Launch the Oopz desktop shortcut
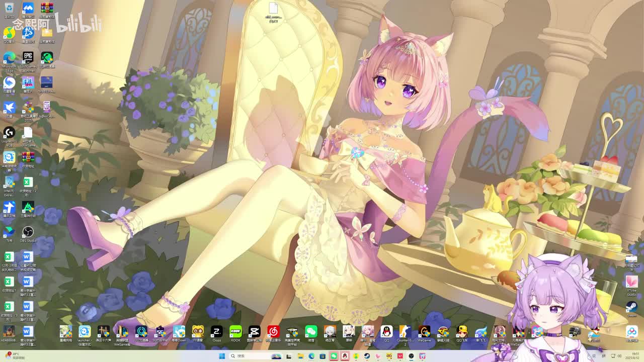Image resolution: width=644 pixels, height=362 pixels. tap(217, 334)
